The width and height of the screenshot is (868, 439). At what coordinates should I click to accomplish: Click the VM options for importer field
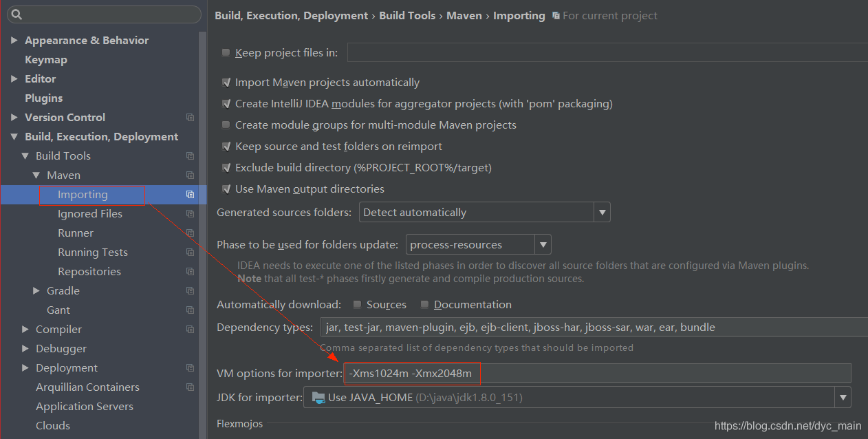(597, 374)
